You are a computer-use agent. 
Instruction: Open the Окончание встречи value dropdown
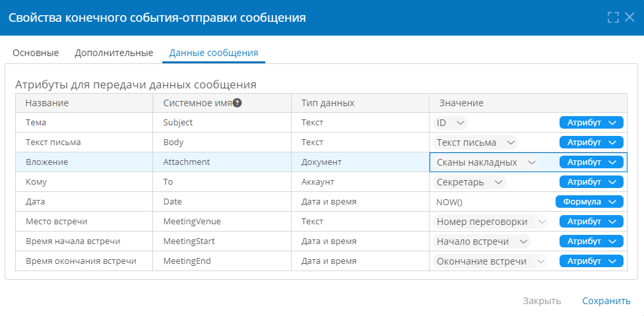490,261
